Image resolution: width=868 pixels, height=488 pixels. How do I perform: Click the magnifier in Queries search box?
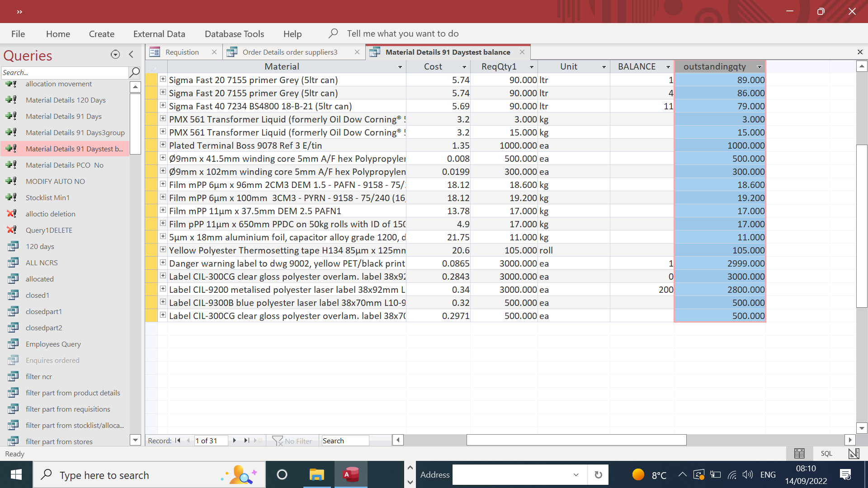point(134,72)
